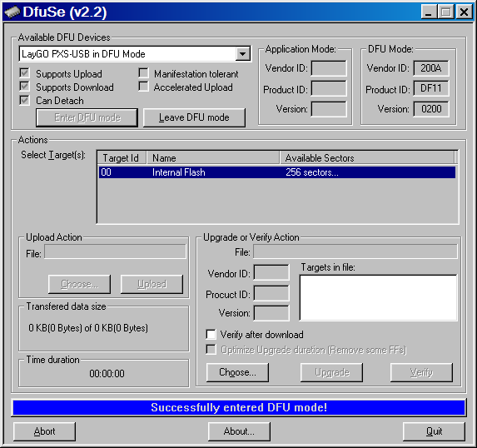Click the Quit button
Viewport: 477px width, 448px height.
tap(434, 431)
